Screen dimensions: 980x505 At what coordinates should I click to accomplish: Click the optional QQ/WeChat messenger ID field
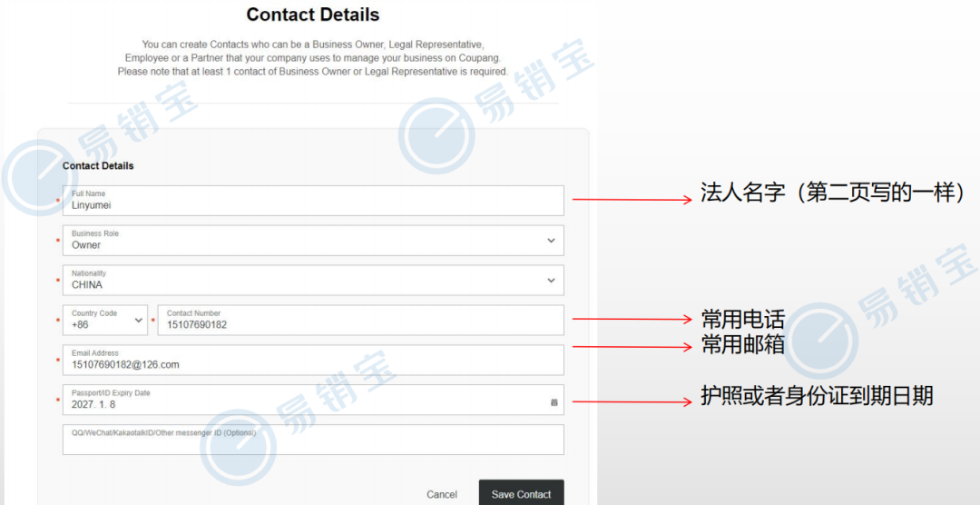pyautogui.click(x=313, y=440)
